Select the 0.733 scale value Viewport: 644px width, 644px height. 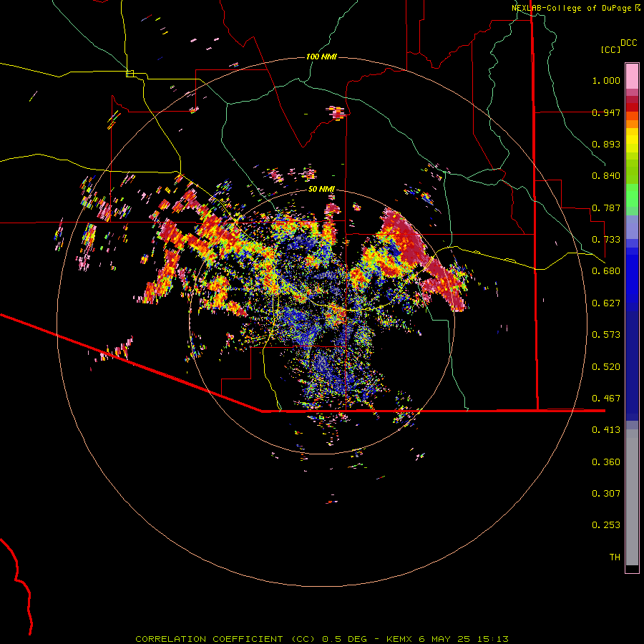pos(606,240)
